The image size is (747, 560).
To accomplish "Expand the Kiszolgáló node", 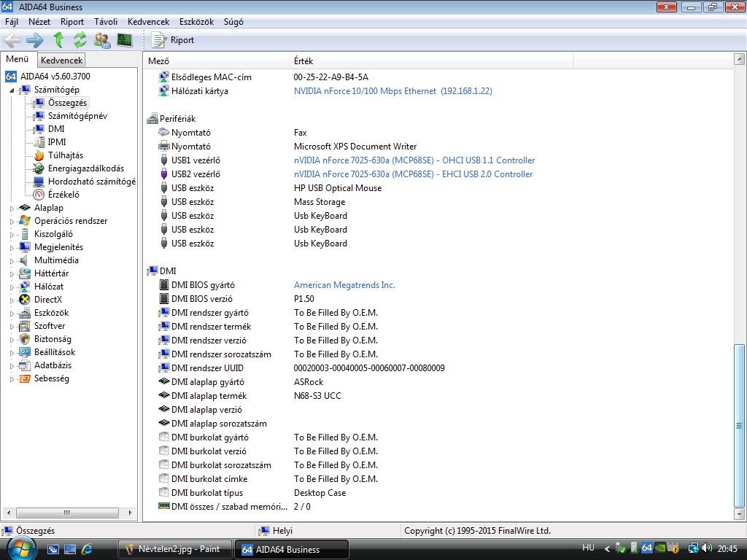I will tap(12, 234).
